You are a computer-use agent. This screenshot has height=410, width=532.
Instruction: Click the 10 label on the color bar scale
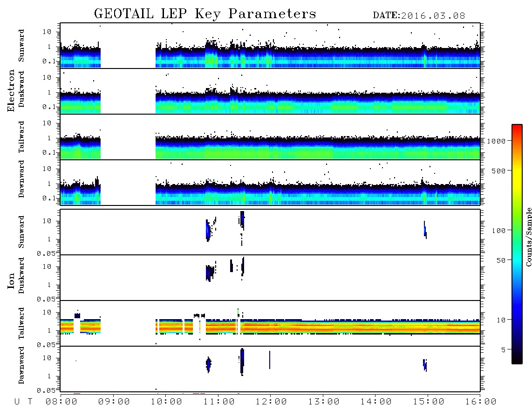[x=501, y=320]
